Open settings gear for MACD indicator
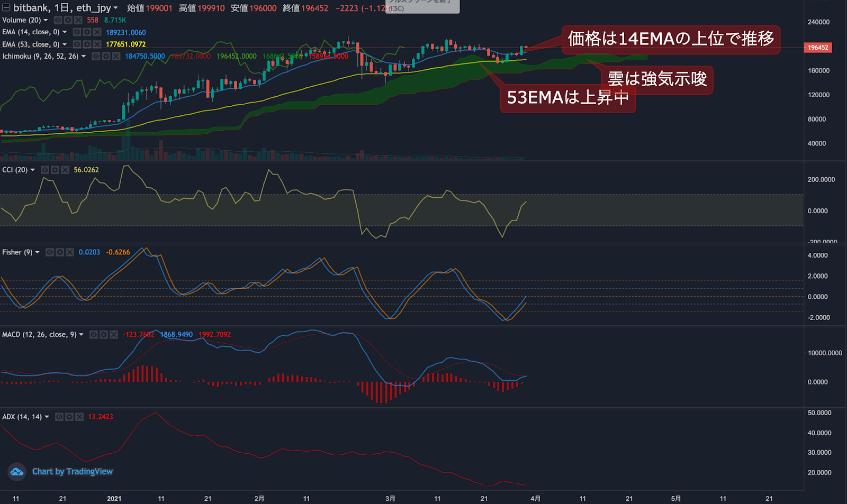Screen dimensions: 847x504 pyautogui.click(x=104, y=335)
